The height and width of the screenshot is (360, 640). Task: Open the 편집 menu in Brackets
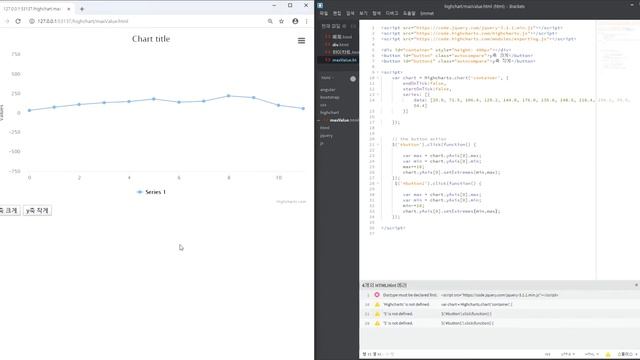[x=337, y=13]
